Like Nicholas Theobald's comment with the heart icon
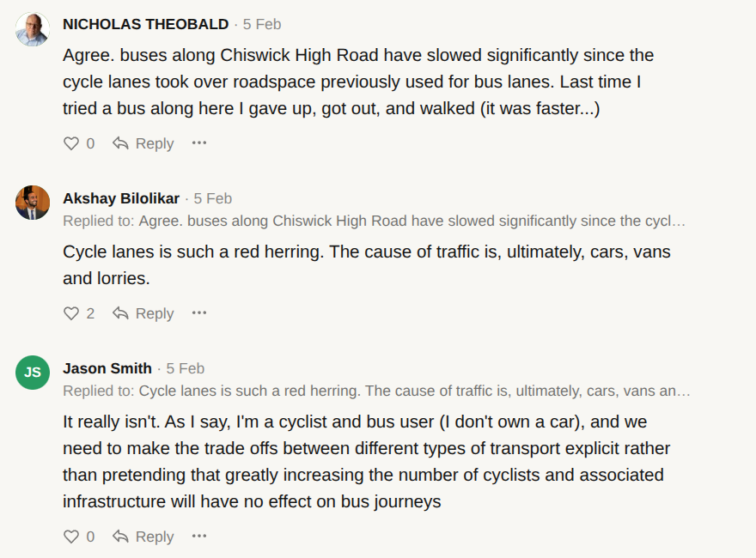Viewport: 756px width, 558px height. pyautogui.click(x=71, y=143)
